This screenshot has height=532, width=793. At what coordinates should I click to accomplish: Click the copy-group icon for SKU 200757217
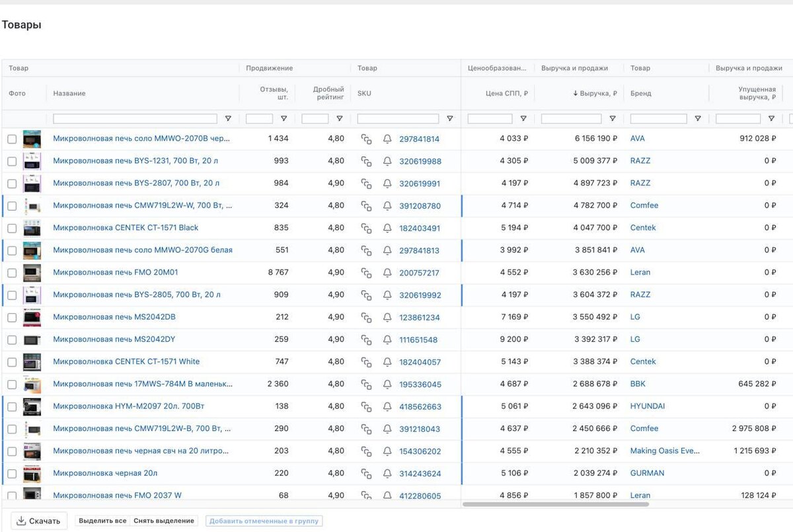(366, 272)
